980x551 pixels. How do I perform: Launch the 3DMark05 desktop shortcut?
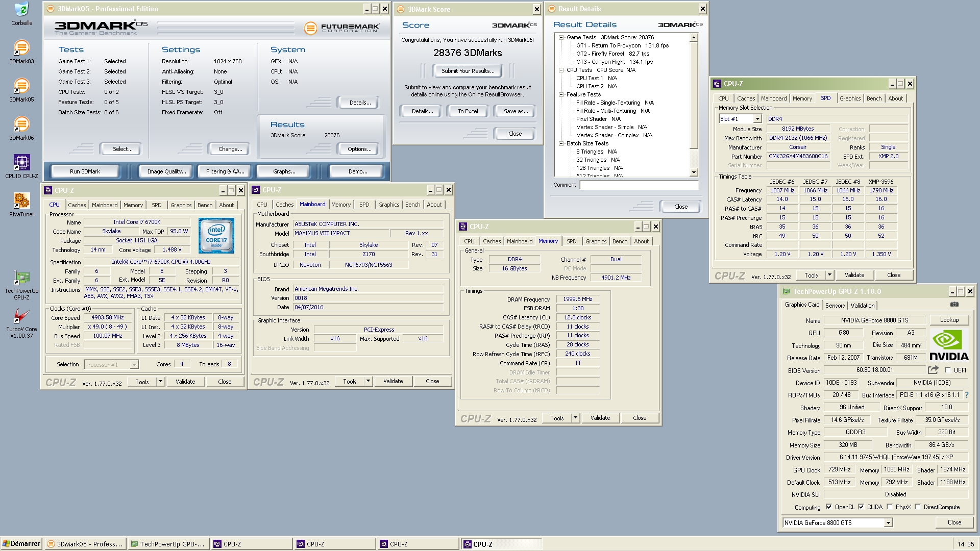point(21,90)
